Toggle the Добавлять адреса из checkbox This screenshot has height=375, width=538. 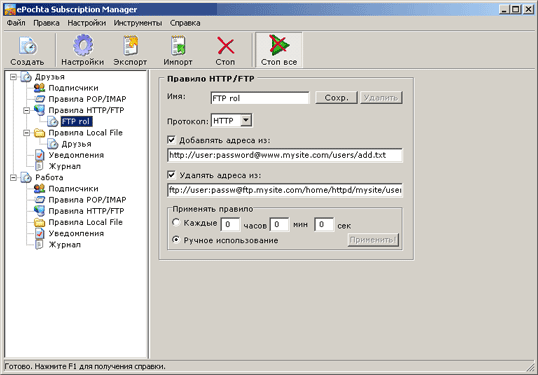point(171,140)
